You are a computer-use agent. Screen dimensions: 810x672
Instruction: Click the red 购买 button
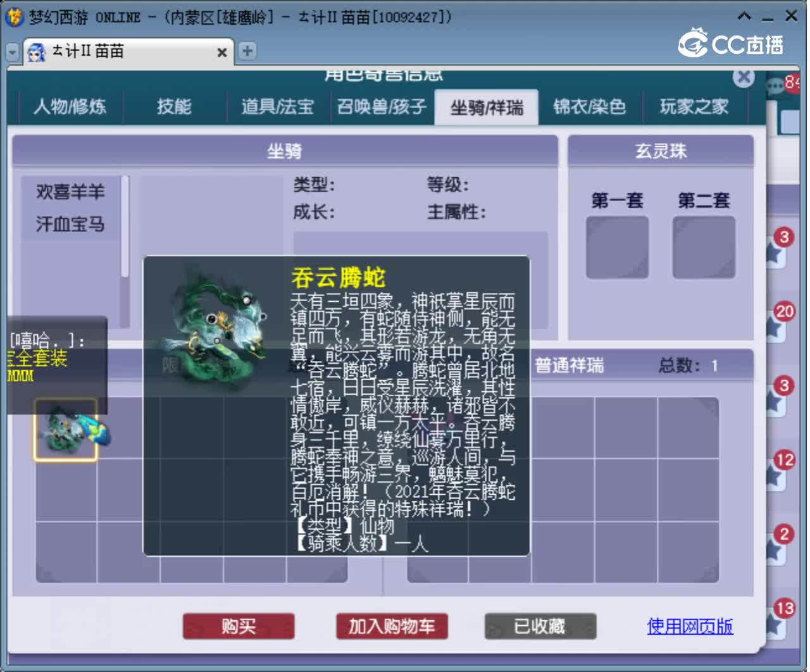[x=239, y=626]
